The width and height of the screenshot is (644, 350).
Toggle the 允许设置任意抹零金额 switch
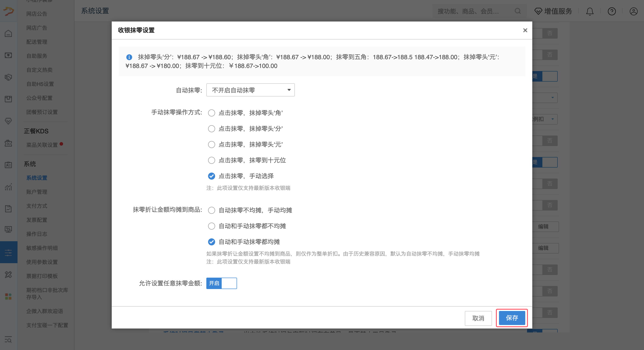coord(221,283)
